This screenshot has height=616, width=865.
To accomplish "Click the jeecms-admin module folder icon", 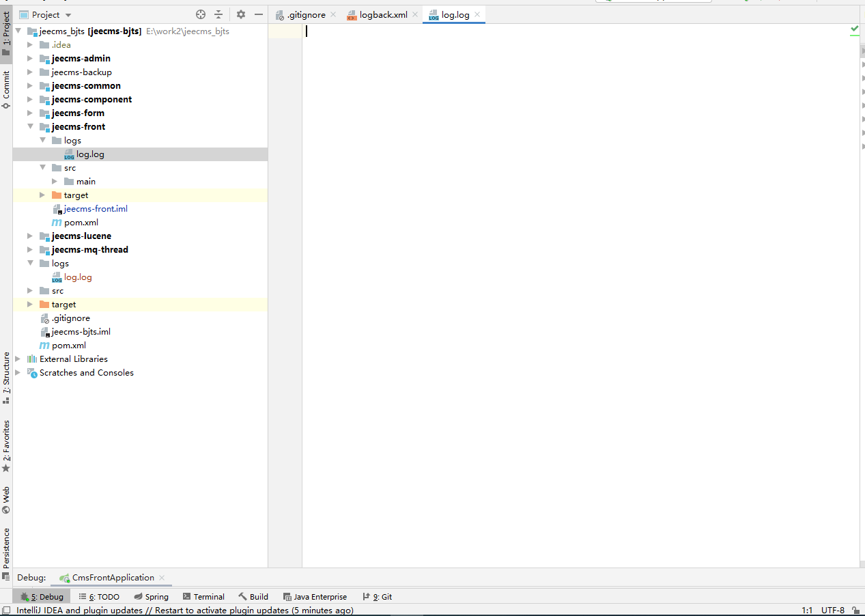I will click(44, 59).
